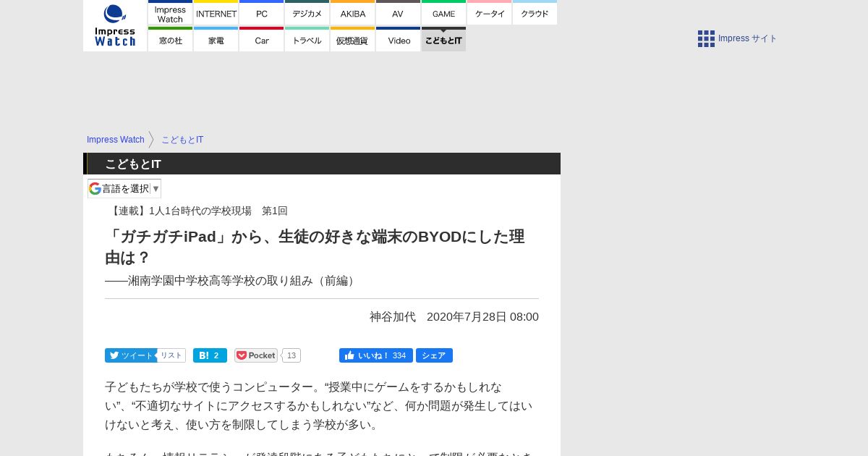Screen dimensions: 868x456
Task: Select the こどもとIT tab
Action: tap(443, 39)
